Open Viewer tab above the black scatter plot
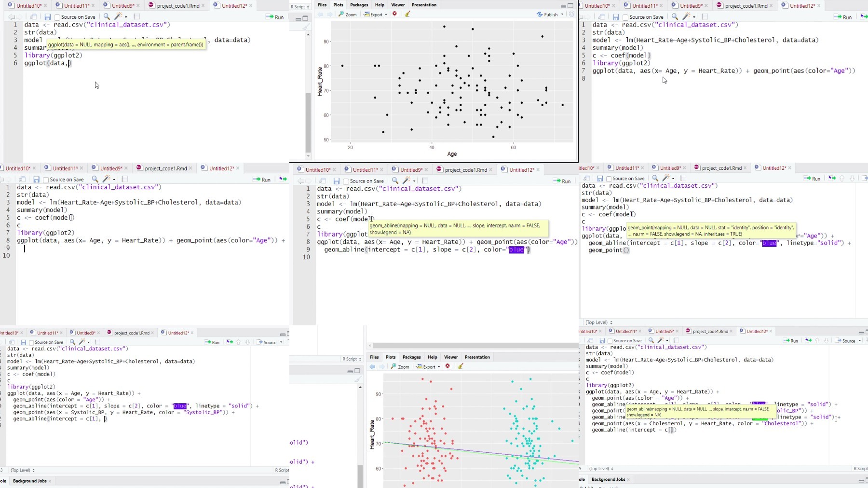This screenshot has height=488, width=868. coord(398,5)
